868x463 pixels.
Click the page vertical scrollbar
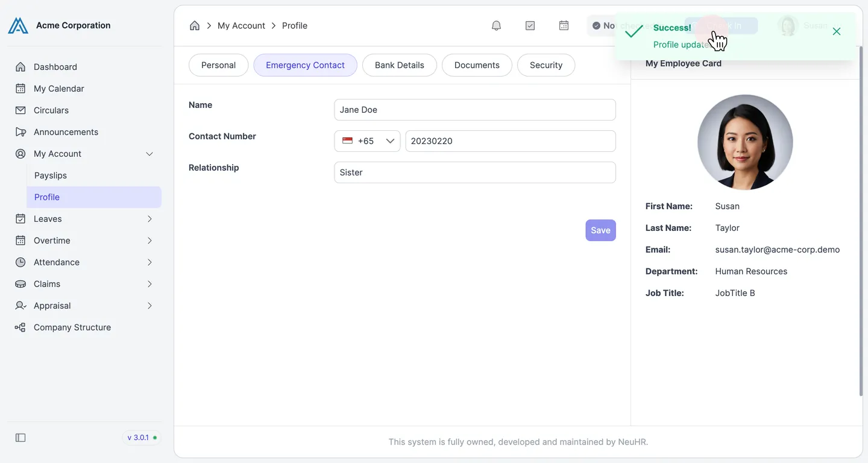point(860,221)
